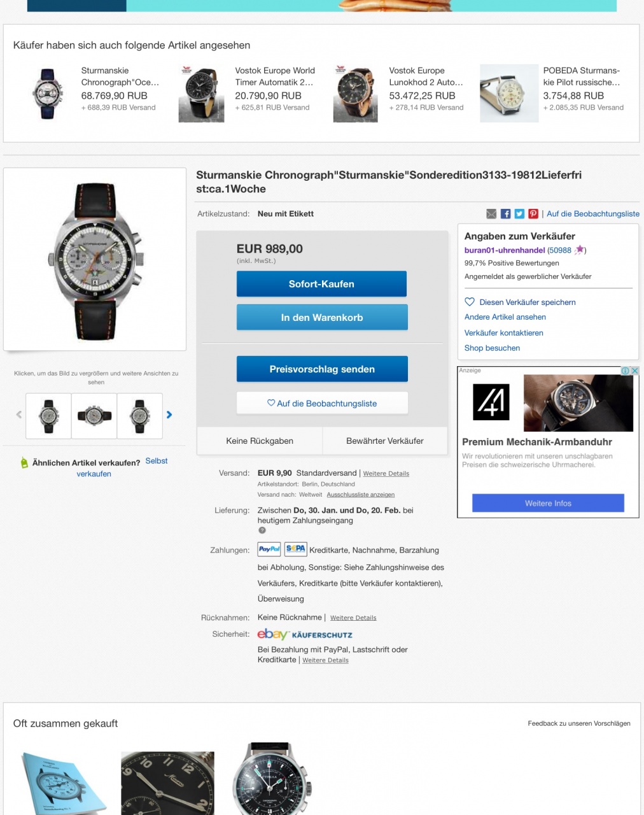Close the Premium Mechanik-Armbanduhr ad

click(634, 371)
